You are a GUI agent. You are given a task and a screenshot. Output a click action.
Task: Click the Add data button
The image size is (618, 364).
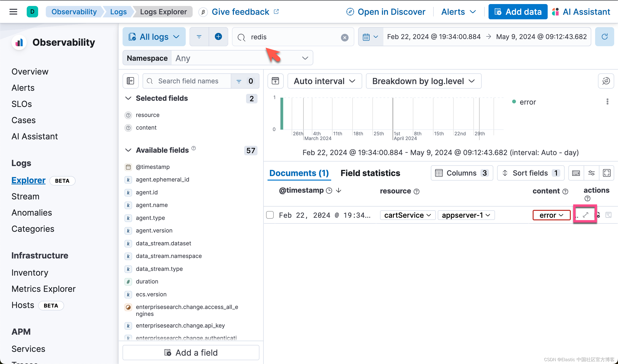tap(518, 11)
